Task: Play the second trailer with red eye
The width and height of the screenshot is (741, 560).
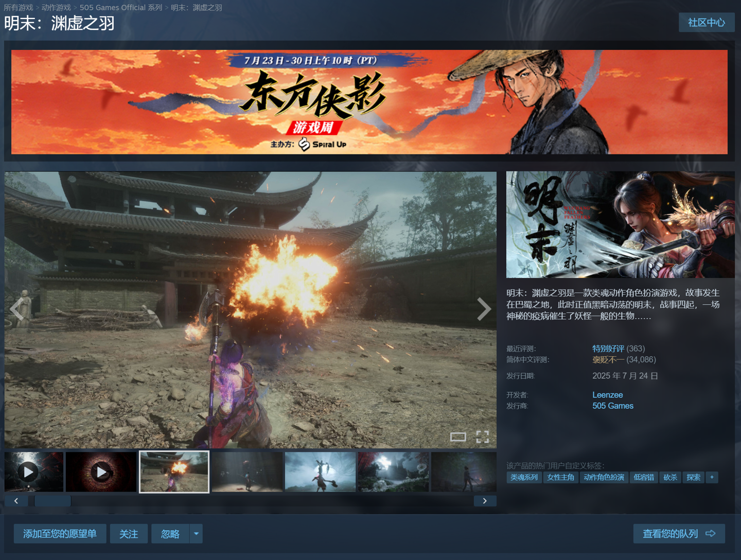Action: tap(101, 471)
